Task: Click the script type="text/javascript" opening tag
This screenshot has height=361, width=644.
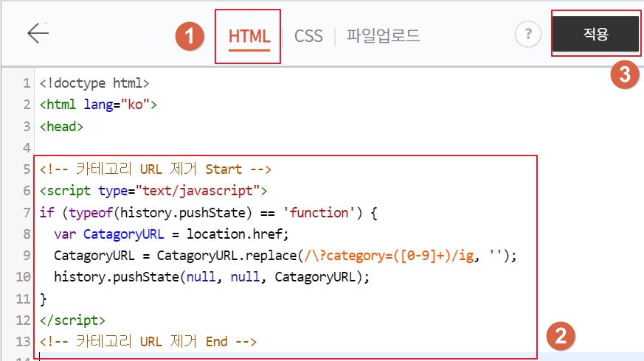Action: [x=153, y=191]
